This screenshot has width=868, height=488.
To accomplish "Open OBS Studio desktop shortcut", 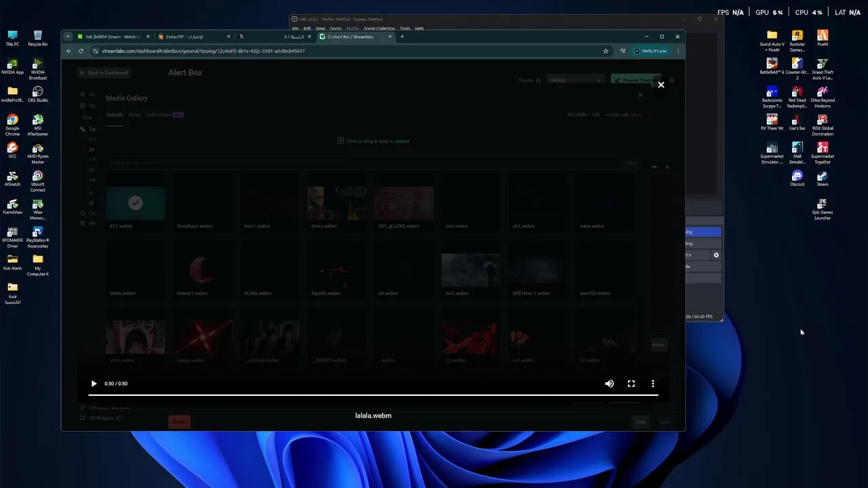I will (38, 94).
